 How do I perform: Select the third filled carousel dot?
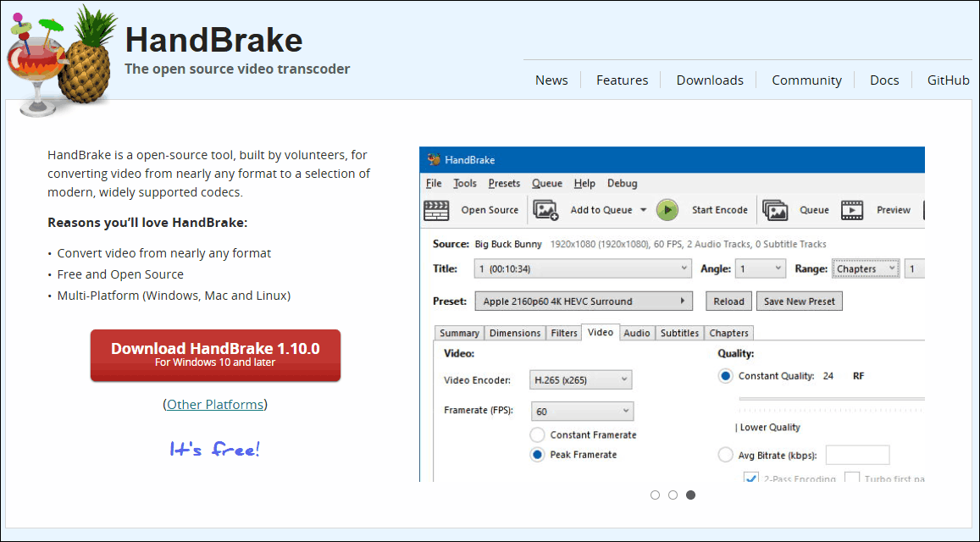[690, 495]
